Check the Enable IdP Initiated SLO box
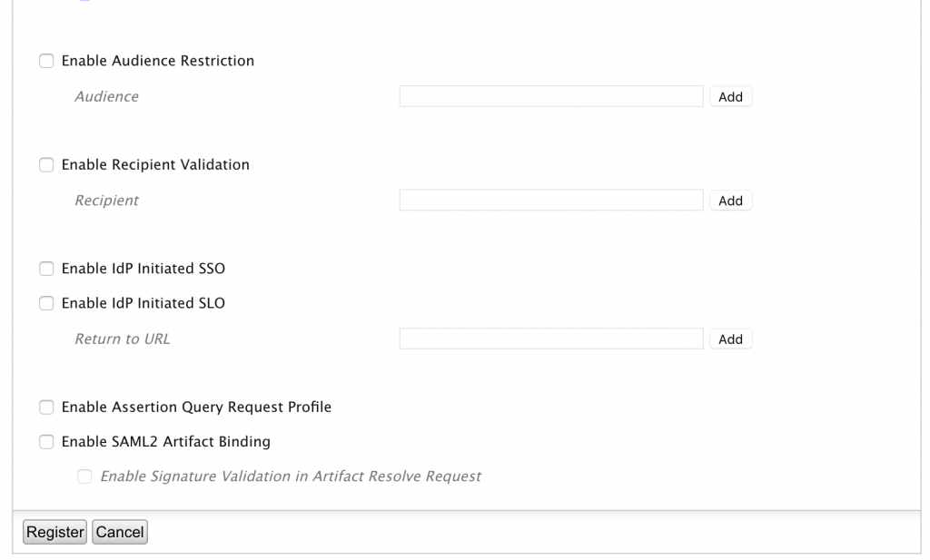 coord(46,304)
